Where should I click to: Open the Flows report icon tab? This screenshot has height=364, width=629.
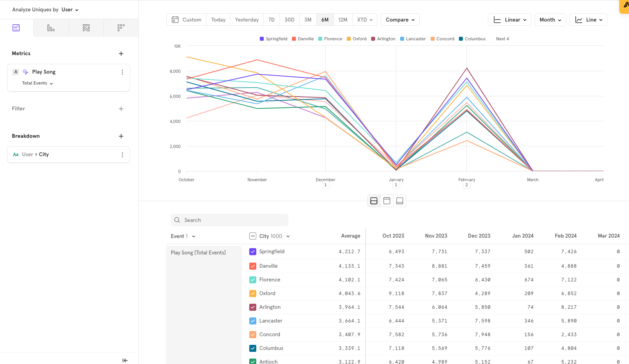[86, 28]
